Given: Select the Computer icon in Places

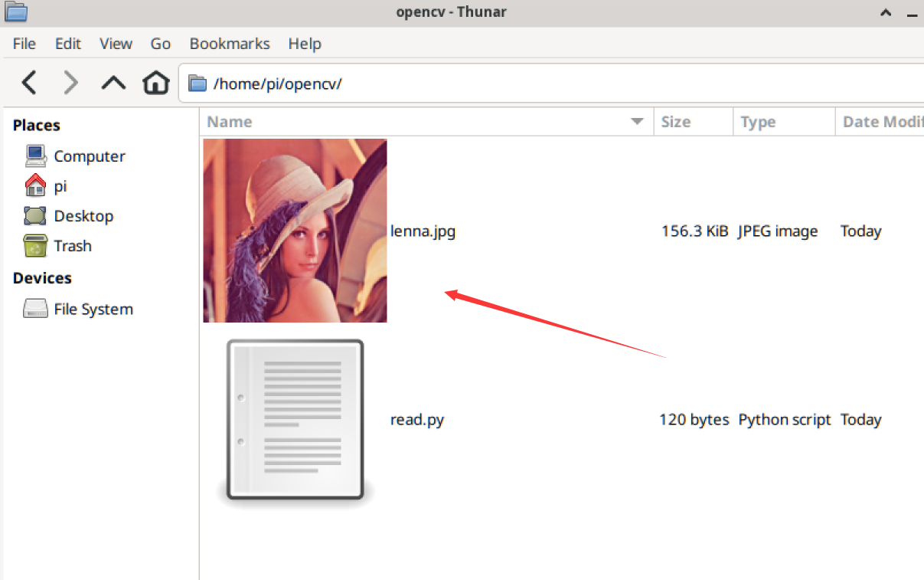Looking at the screenshot, I should point(36,156).
